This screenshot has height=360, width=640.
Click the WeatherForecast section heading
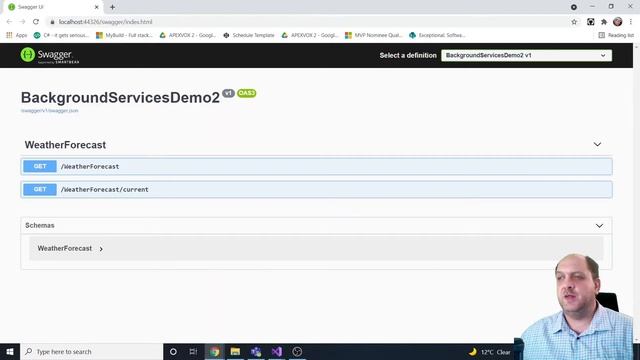pyautogui.click(x=65, y=145)
